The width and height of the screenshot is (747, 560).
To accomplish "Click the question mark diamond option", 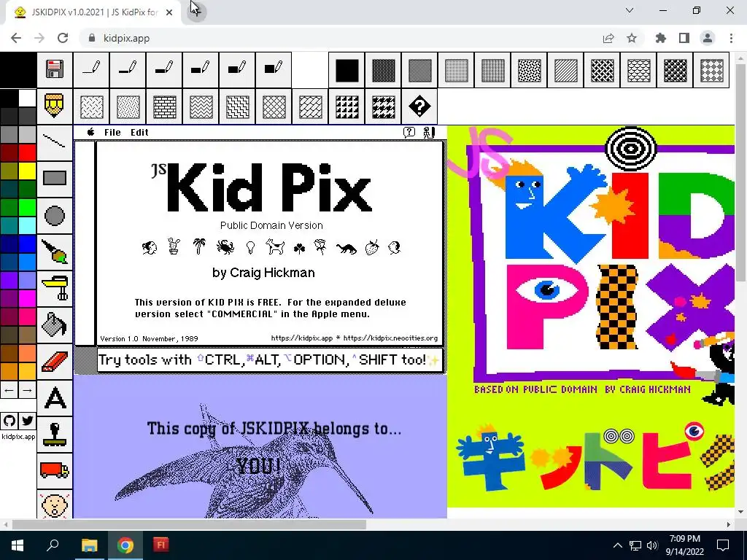I will click(x=419, y=106).
